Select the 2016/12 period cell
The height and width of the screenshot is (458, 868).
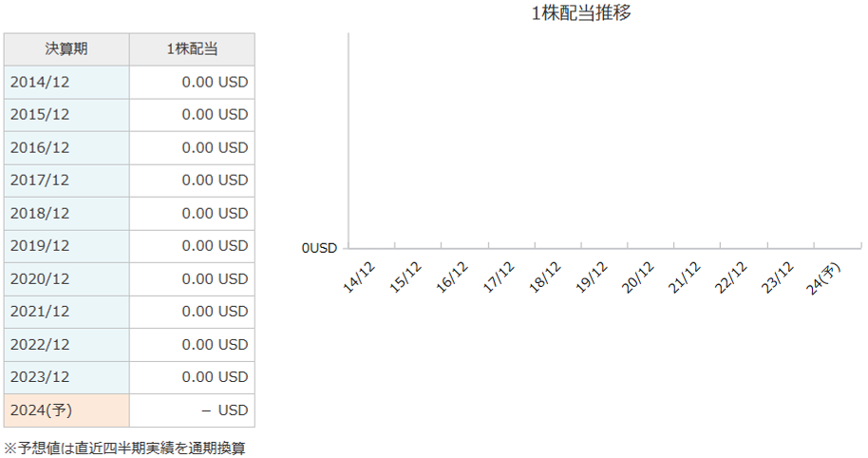(x=66, y=147)
